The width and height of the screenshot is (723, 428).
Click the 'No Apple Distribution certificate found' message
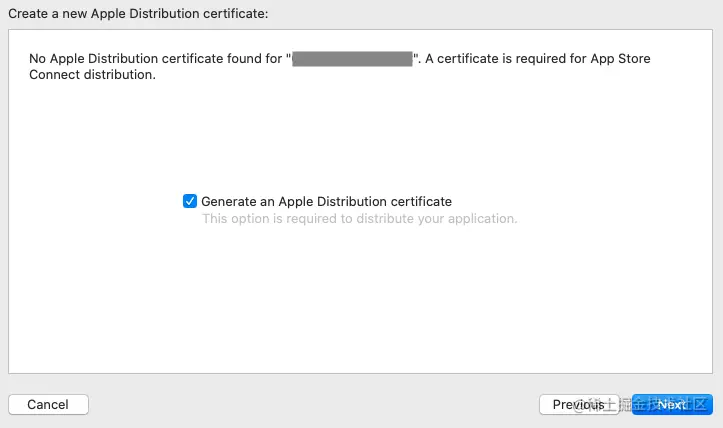click(x=339, y=66)
